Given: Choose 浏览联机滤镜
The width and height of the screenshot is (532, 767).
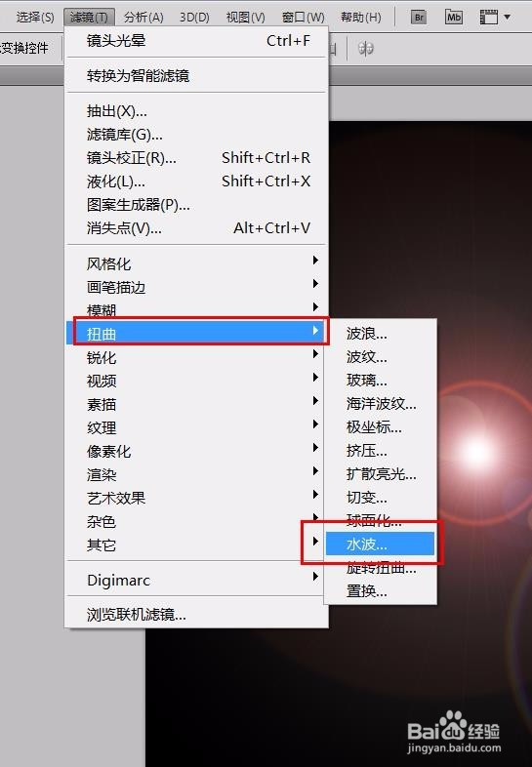Looking at the screenshot, I should [x=197, y=615].
